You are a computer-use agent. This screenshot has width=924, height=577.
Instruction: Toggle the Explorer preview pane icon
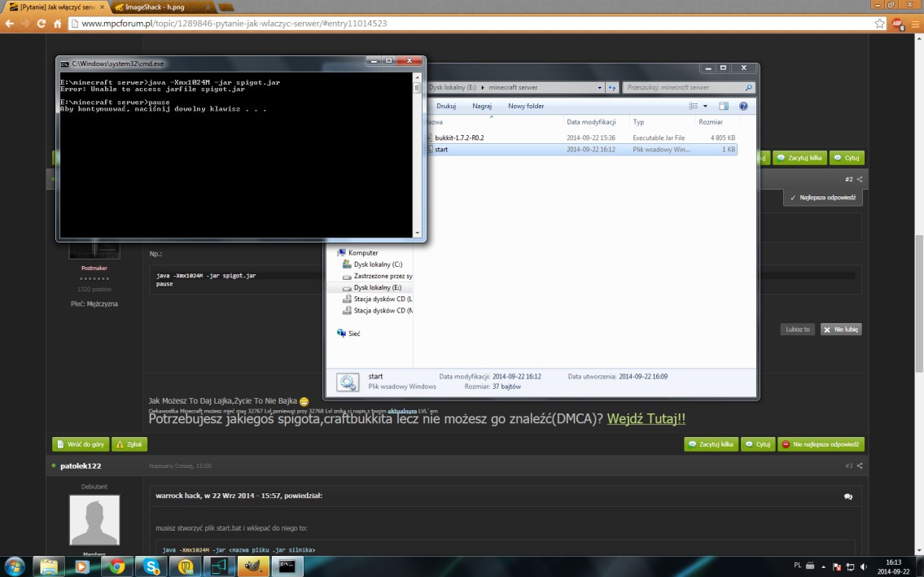tap(724, 106)
